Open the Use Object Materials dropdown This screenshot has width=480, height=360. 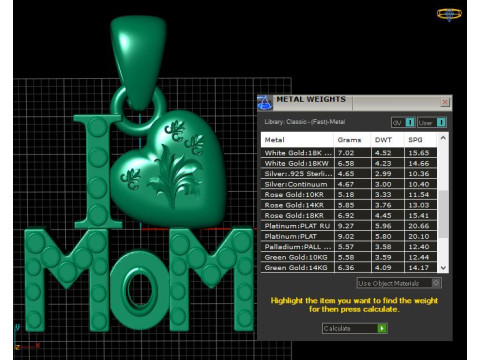pyautogui.click(x=399, y=283)
